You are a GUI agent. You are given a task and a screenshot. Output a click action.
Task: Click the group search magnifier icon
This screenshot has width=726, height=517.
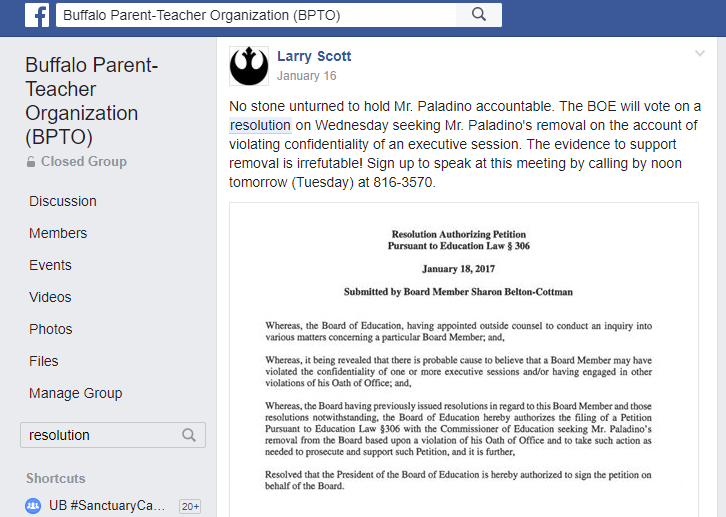[x=189, y=435]
